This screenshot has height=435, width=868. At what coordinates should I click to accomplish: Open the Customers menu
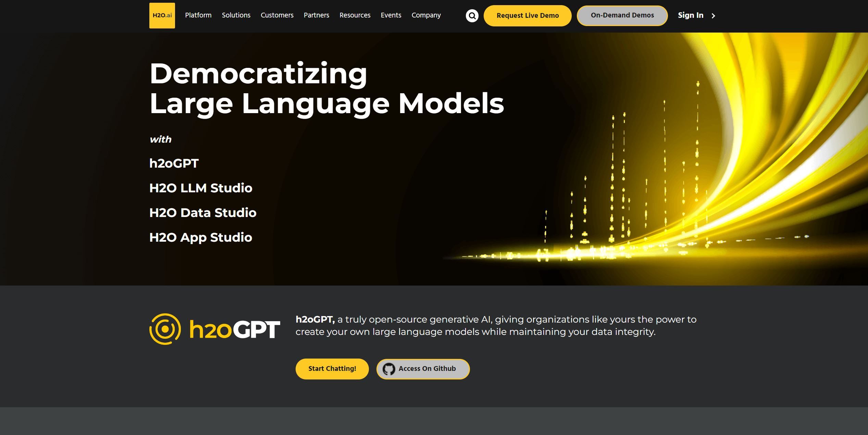pos(277,15)
